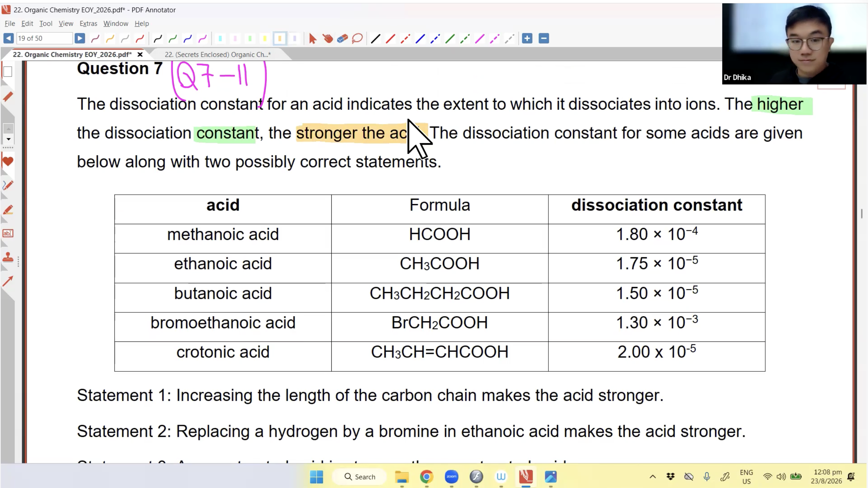Choose the dashed green line tool

pos(465,38)
